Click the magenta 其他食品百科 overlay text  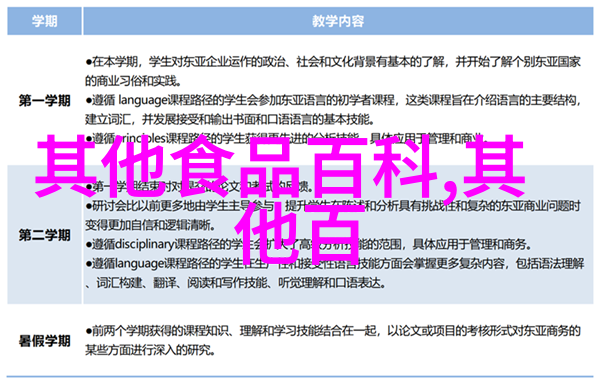coord(236,166)
